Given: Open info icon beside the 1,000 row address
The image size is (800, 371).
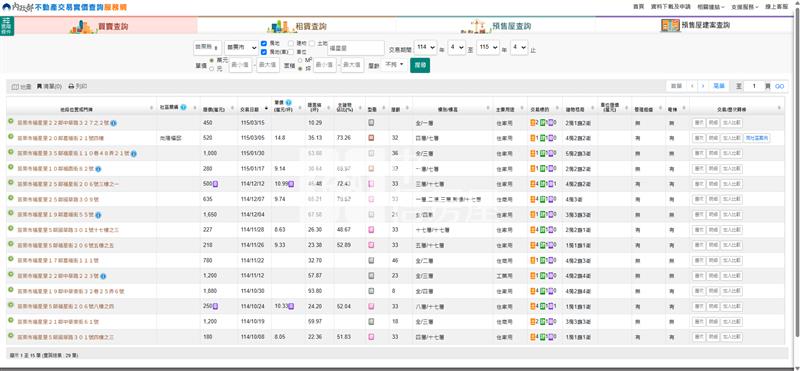Looking at the screenshot, I should (x=134, y=154).
